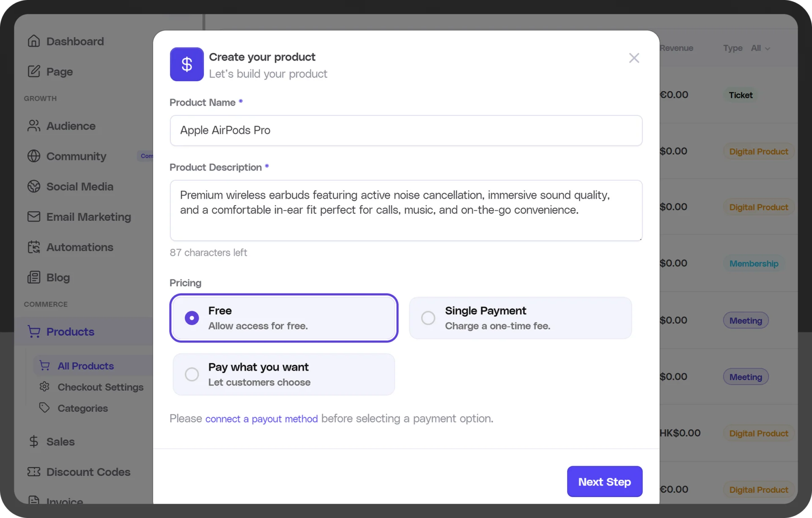Click the Email Marketing envelope icon
Screen dimensions: 812x518
point(34,217)
